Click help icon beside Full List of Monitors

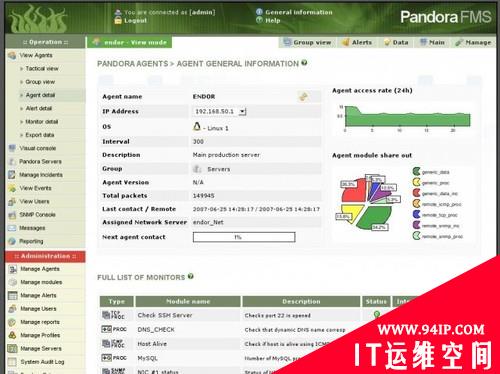tap(191, 276)
